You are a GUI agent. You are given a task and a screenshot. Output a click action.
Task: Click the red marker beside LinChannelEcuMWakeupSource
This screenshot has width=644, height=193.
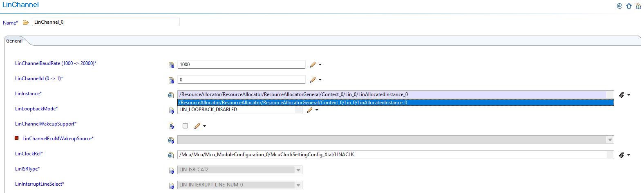(x=17, y=138)
